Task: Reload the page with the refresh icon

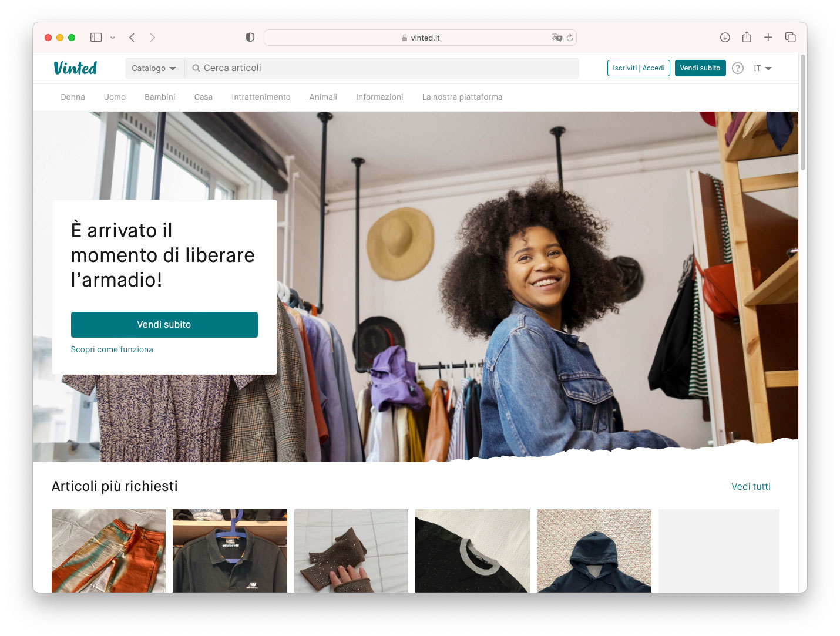Action: (x=570, y=38)
